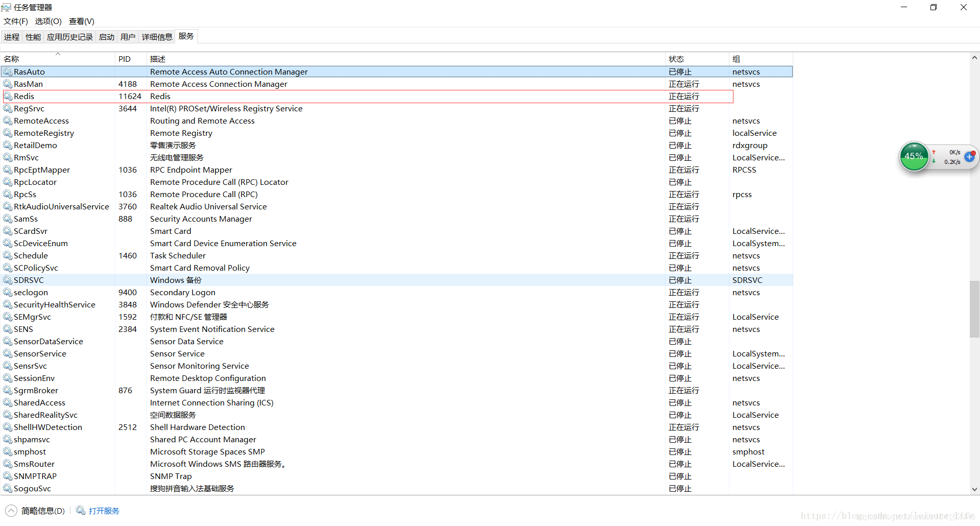Screen dimensions: 980x526
Task: Click the SDRSVC service gear icon
Action: 8,280
